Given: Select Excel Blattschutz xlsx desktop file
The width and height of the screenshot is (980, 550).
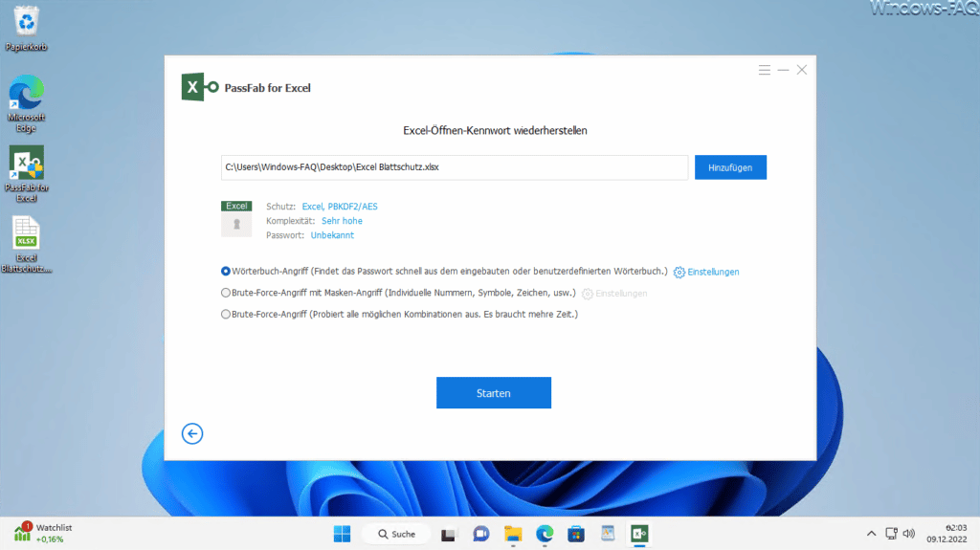Looking at the screenshot, I should pos(26,244).
